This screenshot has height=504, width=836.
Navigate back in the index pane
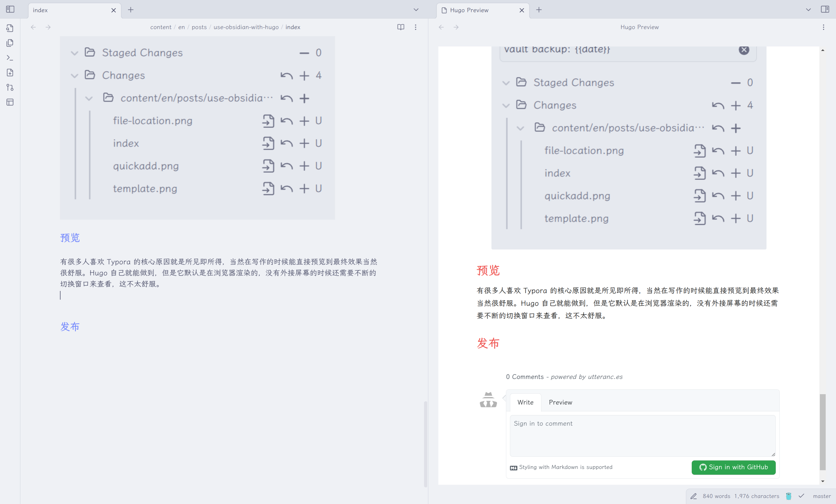[33, 27]
